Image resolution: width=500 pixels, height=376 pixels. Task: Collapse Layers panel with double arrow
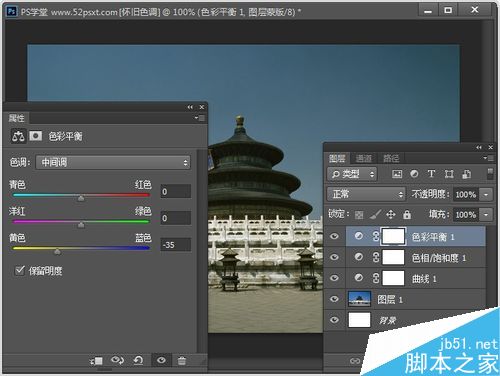479,147
